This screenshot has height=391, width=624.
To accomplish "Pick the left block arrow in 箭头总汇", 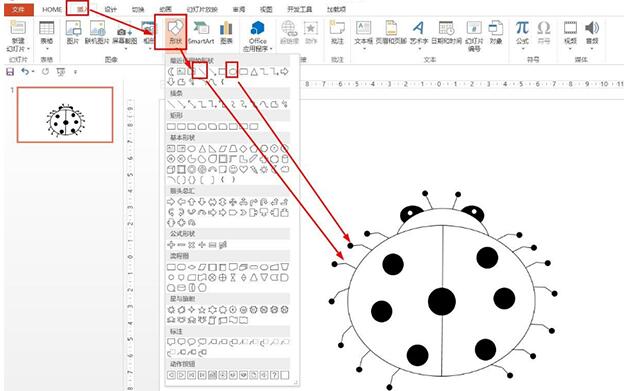I will click(181, 202).
